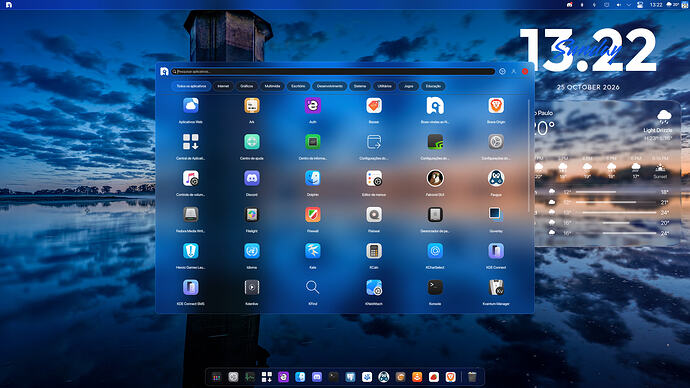Screen dimensions: 690x388
Task: Switch to the Internet category
Action: [x=223, y=86]
